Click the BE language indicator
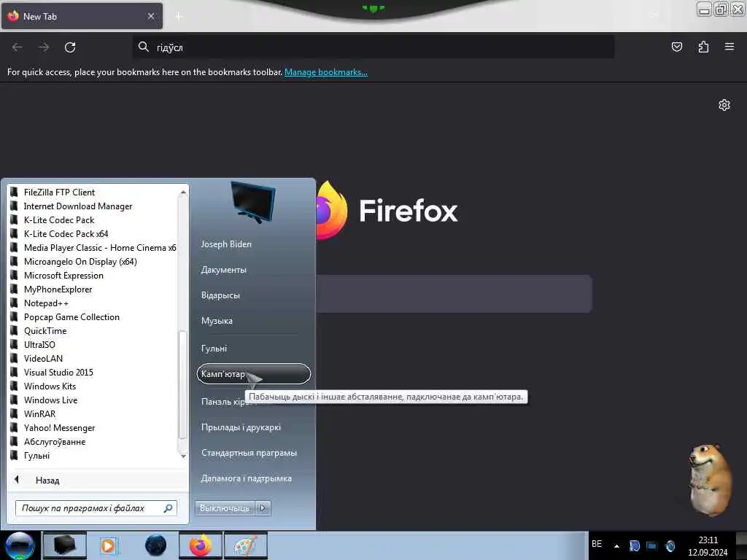747x560 pixels. [x=597, y=544]
